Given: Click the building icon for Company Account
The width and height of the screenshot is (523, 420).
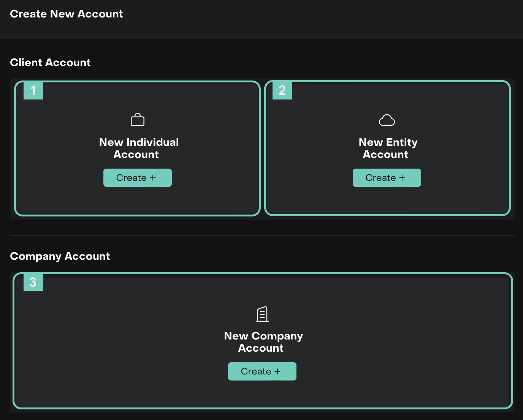Looking at the screenshot, I should point(262,314).
